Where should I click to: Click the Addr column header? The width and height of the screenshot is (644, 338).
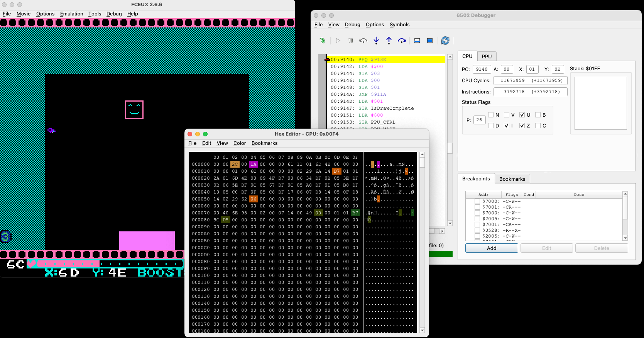[x=483, y=195]
